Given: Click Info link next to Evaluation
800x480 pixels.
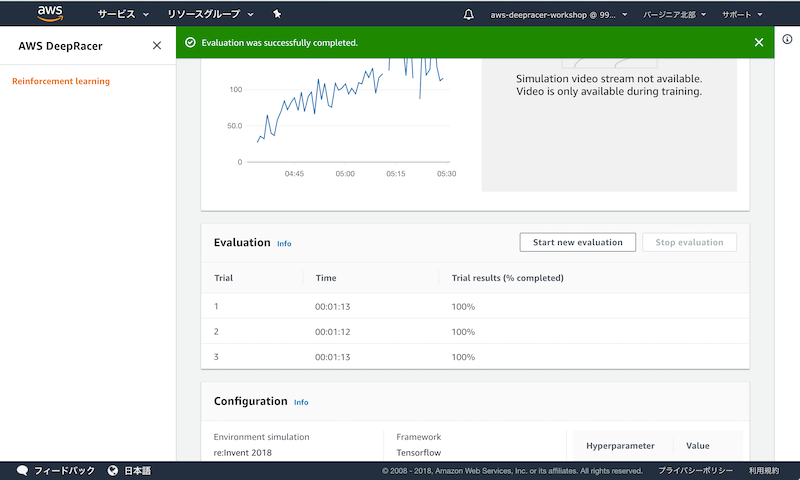Looking at the screenshot, I should [284, 244].
